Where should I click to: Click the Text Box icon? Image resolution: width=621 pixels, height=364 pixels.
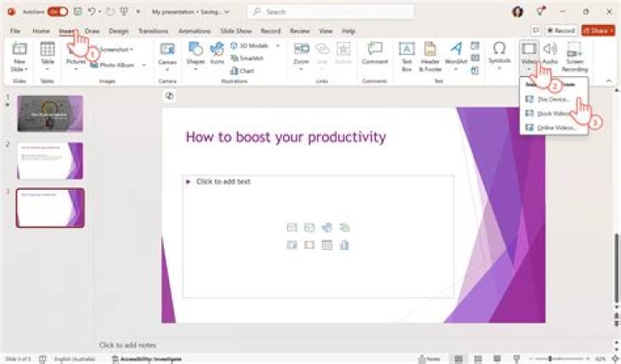click(406, 54)
